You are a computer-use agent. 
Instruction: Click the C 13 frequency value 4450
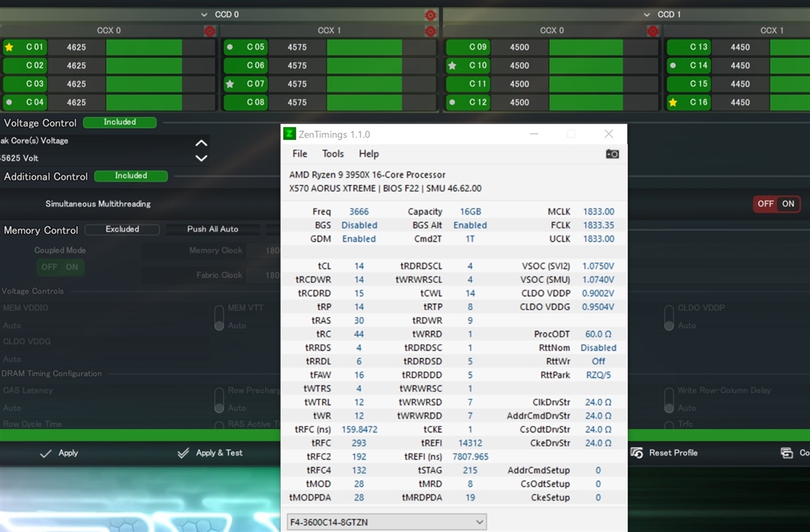tap(740, 47)
